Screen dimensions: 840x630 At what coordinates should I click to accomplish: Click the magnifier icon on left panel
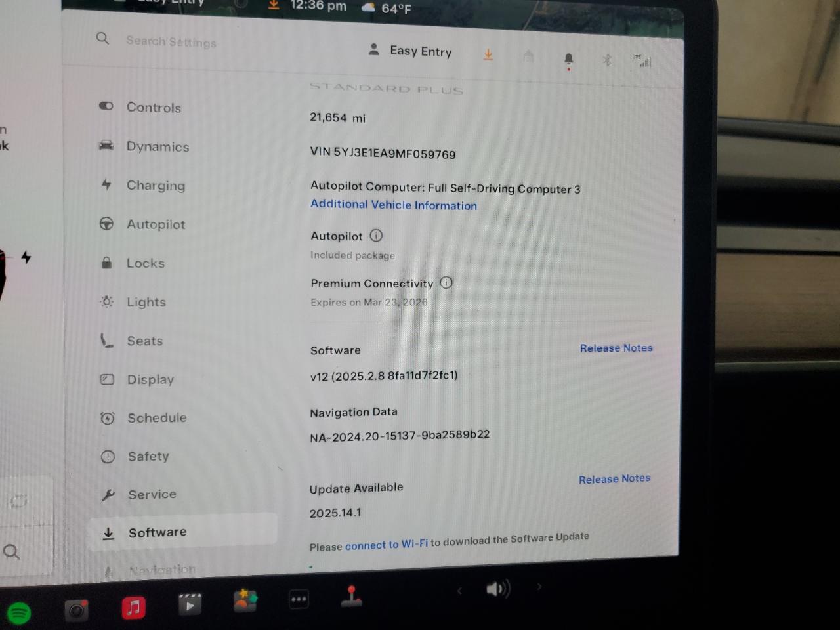pos(11,552)
